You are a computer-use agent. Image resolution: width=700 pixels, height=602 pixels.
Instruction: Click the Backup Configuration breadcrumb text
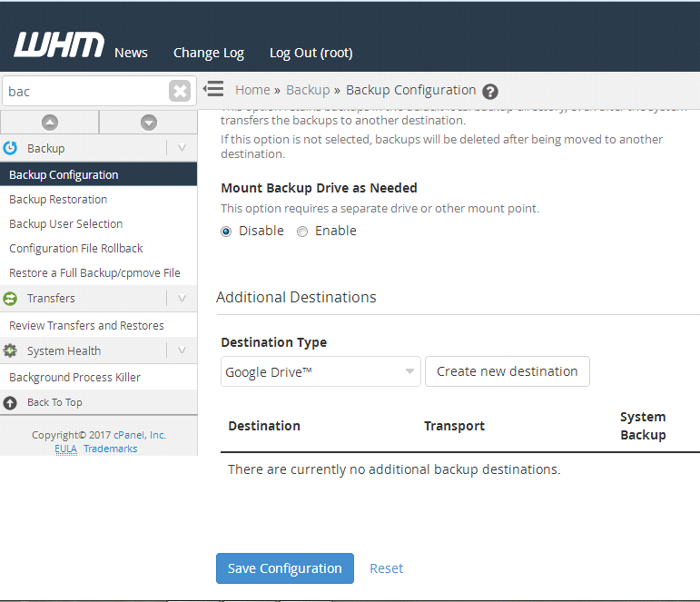coord(410,90)
